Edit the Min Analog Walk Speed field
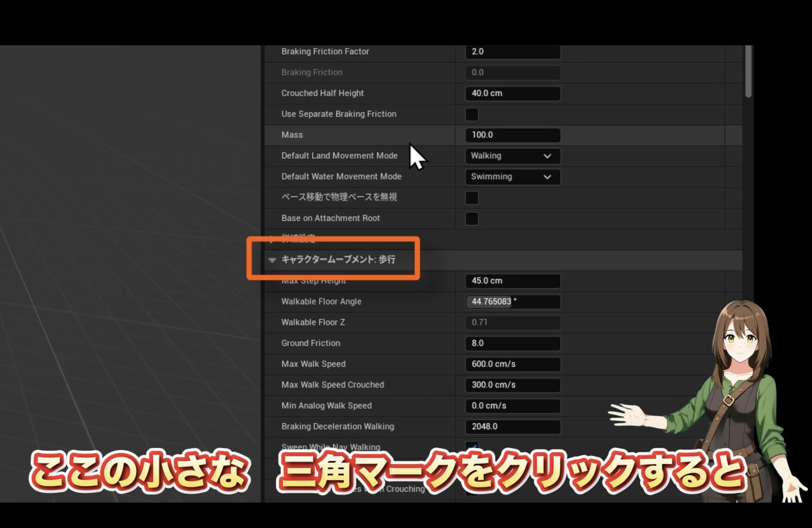This screenshot has height=528, width=812. 513,406
